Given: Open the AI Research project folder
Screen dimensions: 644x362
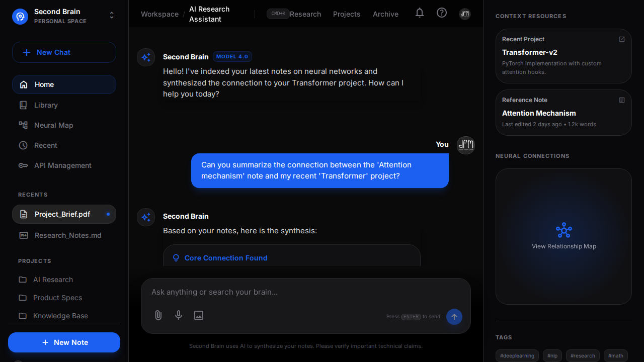Looking at the screenshot, I should 53,280.
